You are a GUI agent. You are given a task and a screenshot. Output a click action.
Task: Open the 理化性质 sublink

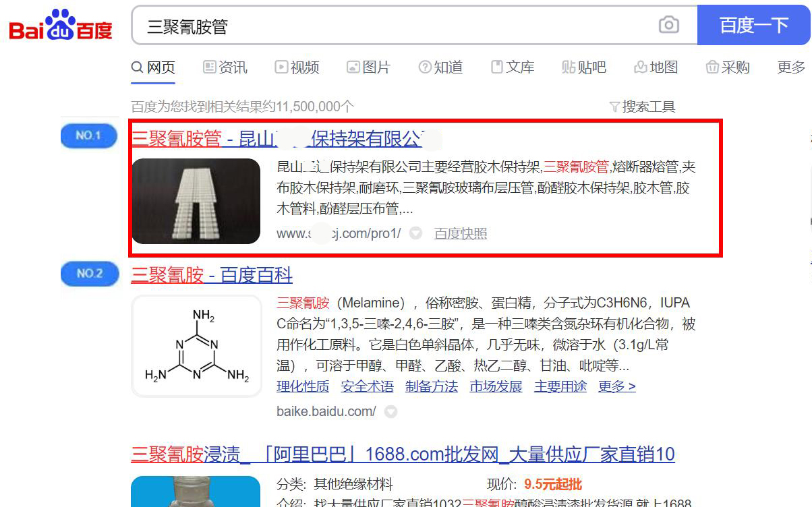click(x=303, y=386)
